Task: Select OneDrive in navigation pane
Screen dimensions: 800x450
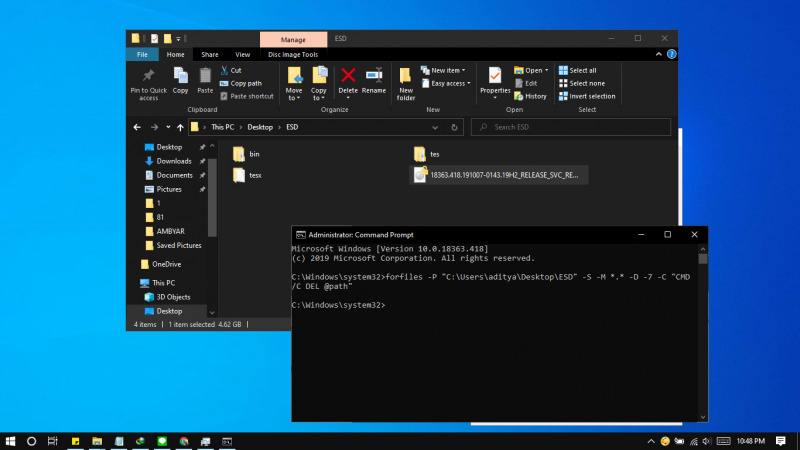Action: (x=166, y=264)
